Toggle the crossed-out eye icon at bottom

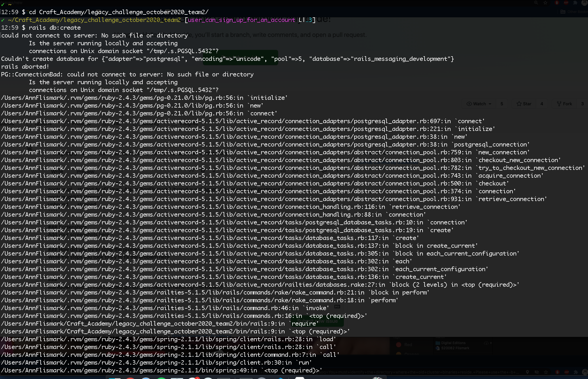pyautogui.click(x=536, y=372)
